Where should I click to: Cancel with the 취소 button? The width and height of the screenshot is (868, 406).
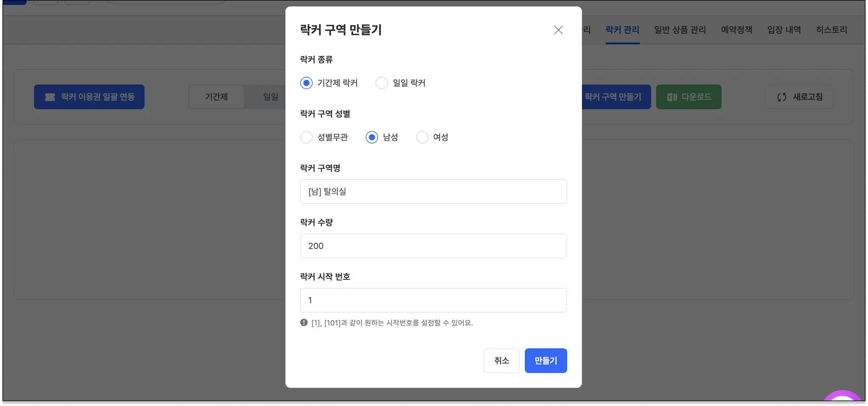point(501,361)
